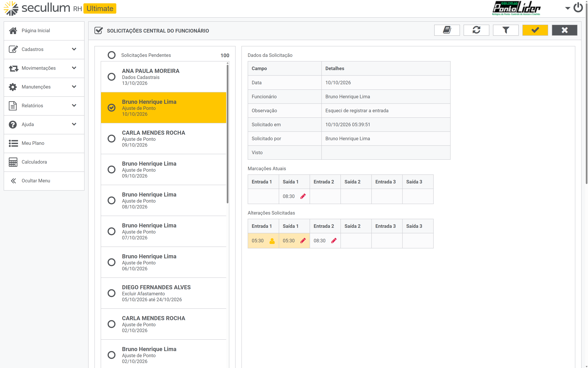Expand the Cadastros menu chevron
Image resolution: width=588 pixels, height=368 pixels.
click(74, 49)
